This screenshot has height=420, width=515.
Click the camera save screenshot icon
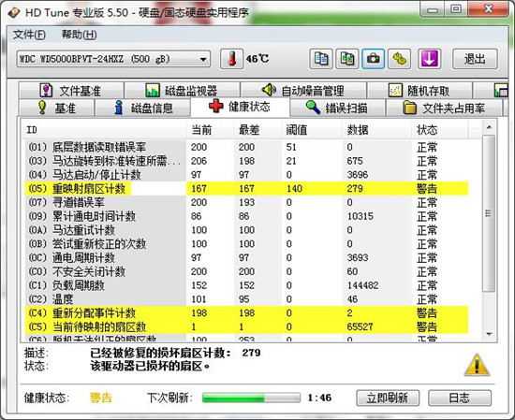click(x=373, y=59)
